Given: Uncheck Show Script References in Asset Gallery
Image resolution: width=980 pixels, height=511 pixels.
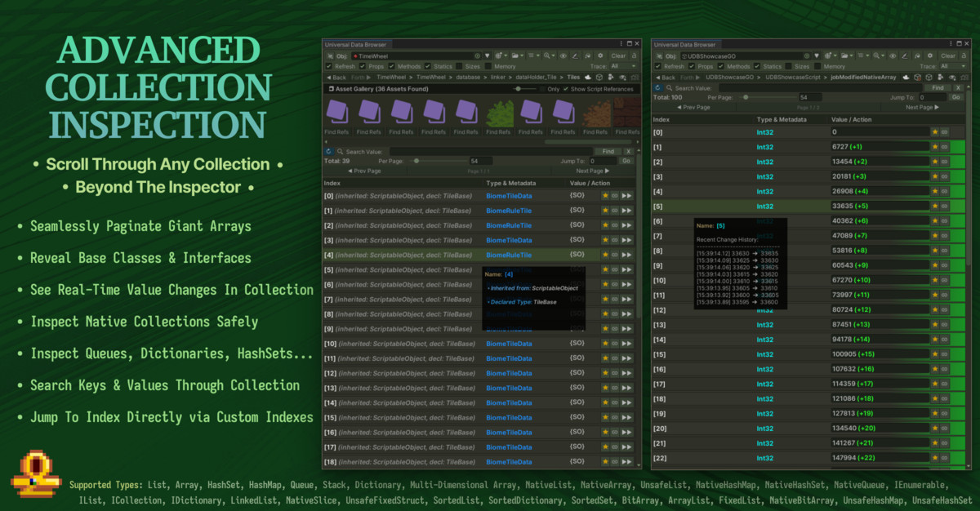Looking at the screenshot, I should (565, 89).
